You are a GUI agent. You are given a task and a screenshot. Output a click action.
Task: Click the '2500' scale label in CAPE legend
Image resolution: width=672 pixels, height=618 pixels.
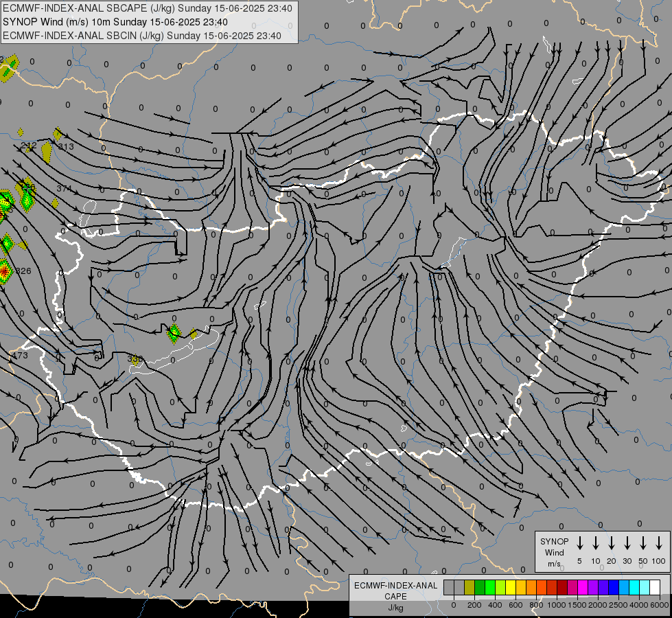tap(618, 605)
